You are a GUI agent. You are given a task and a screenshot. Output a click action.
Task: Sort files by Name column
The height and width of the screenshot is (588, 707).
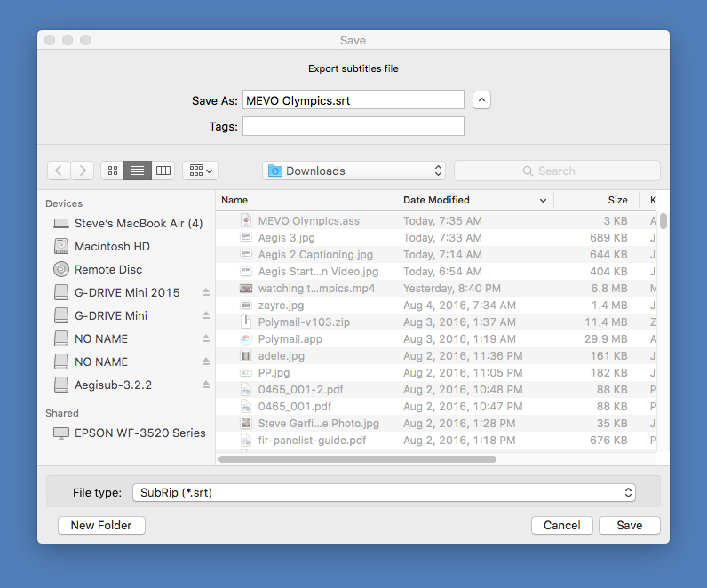coord(305,200)
